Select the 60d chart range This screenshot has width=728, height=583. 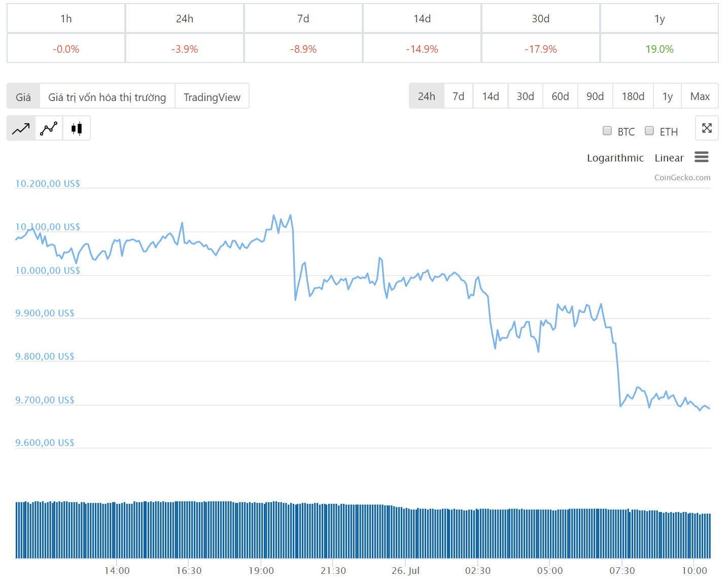click(x=561, y=96)
